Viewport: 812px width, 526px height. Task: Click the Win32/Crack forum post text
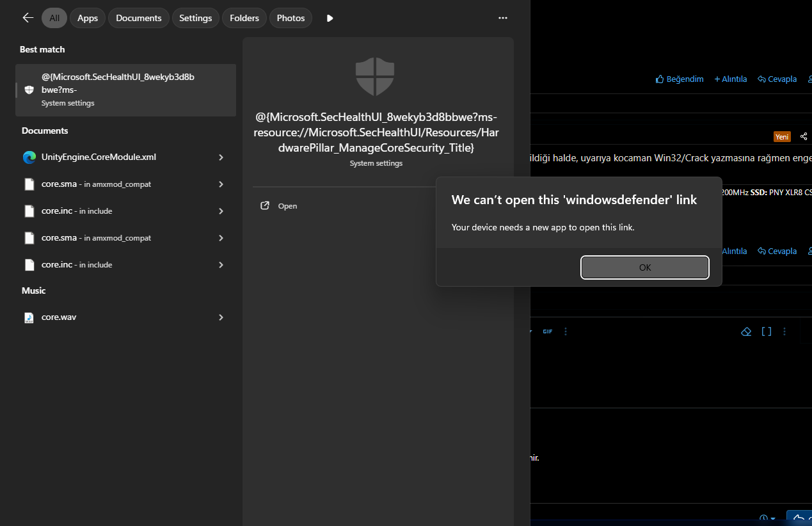coord(671,158)
